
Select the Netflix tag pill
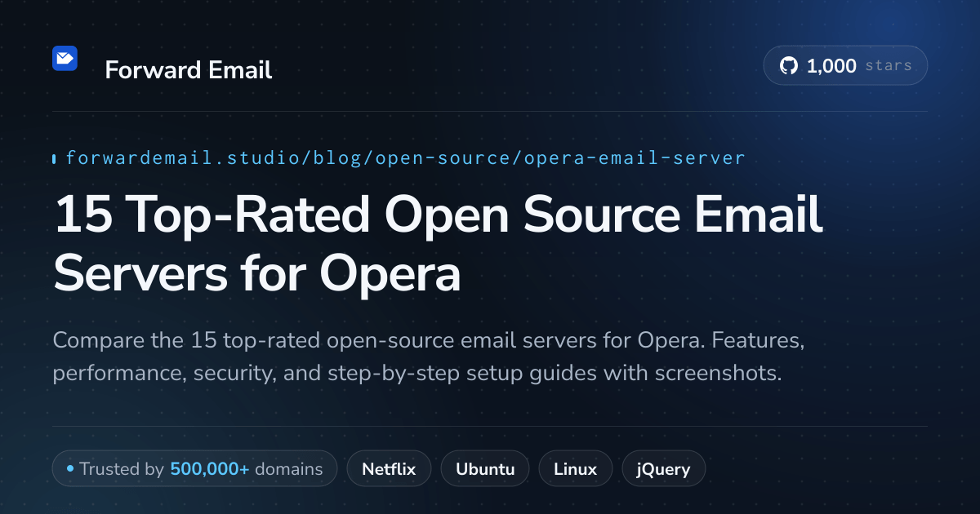tap(389, 469)
